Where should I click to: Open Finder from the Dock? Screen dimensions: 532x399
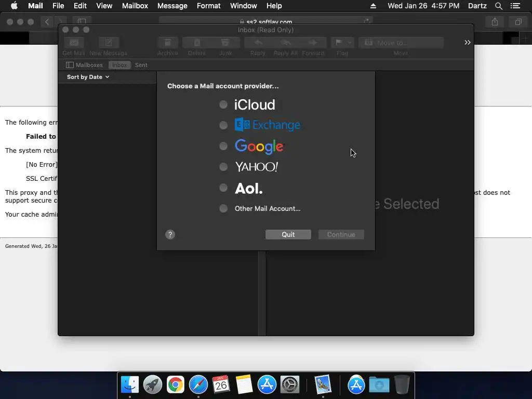pos(129,385)
